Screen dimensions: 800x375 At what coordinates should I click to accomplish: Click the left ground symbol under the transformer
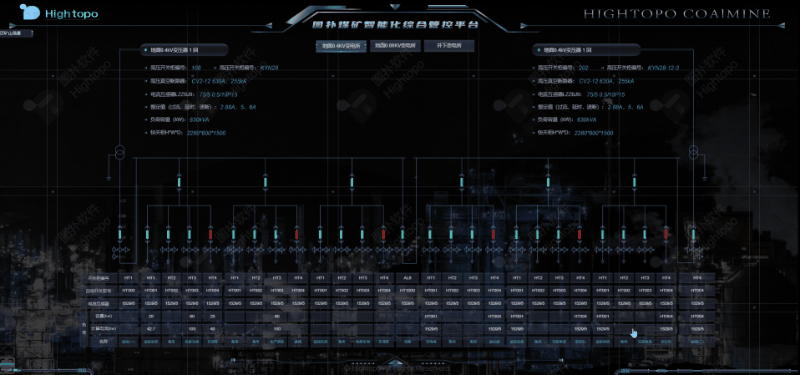click(x=108, y=179)
